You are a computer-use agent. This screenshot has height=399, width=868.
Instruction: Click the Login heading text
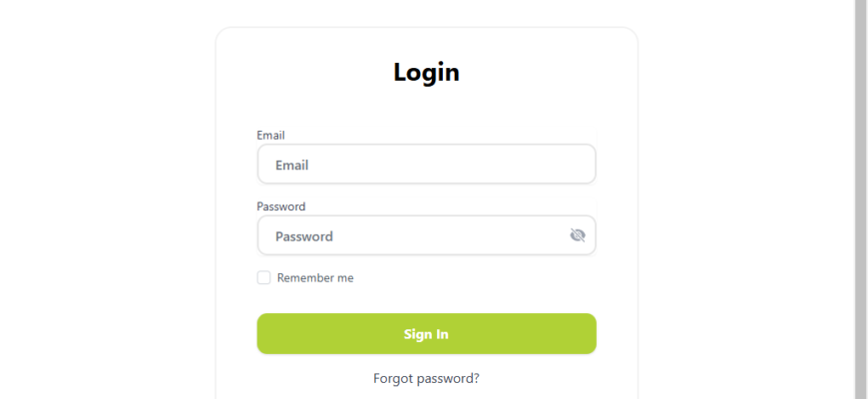426,72
